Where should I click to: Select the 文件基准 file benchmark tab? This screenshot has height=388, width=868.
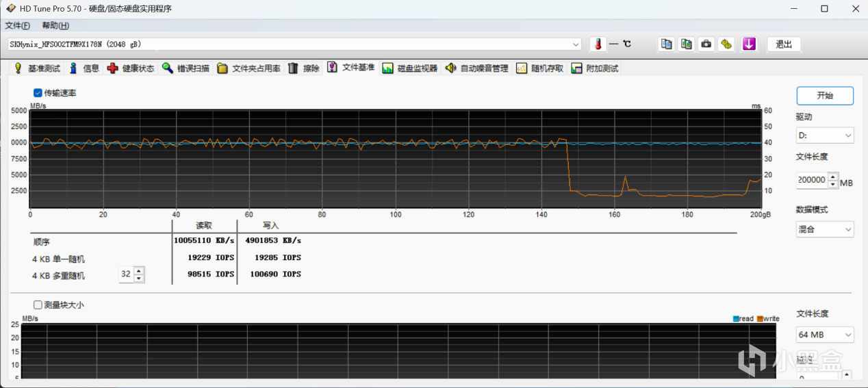[x=351, y=67]
